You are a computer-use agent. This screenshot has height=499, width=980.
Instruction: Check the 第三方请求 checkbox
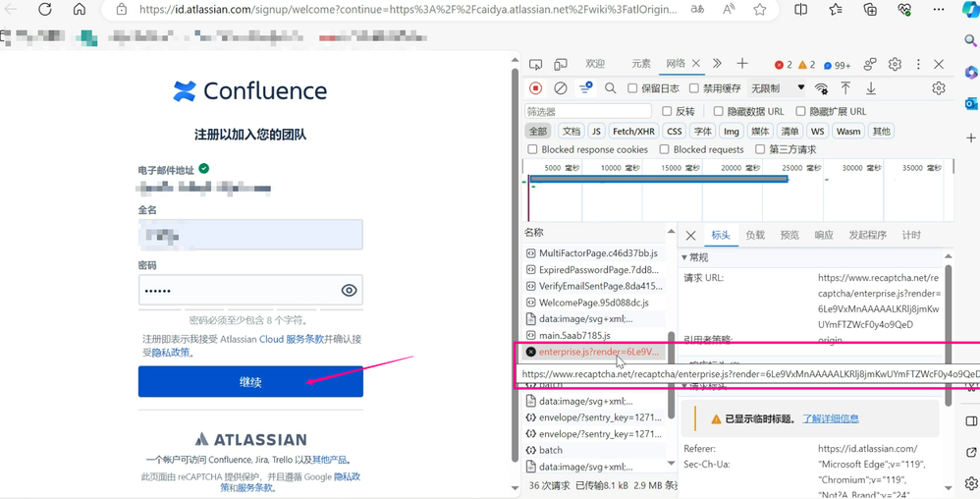(x=760, y=149)
